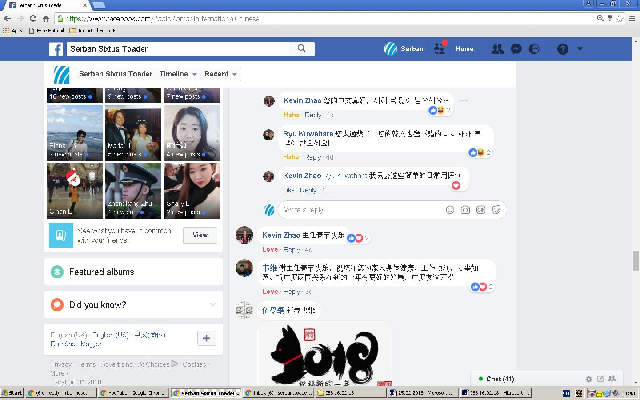
Task: Click the heart reaction on Kevin Zhao reply
Action: pos(456,186)
